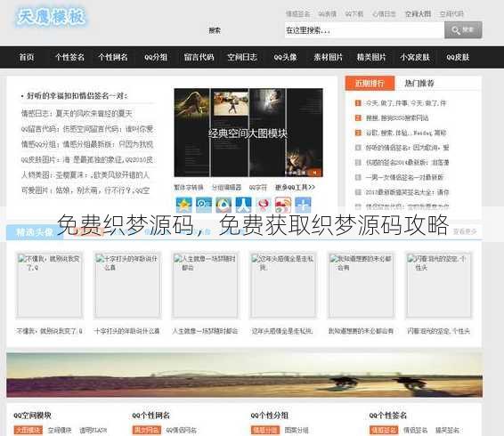
Task: Click the 经典空间大图模块 banner image
Action: point(248,133)
